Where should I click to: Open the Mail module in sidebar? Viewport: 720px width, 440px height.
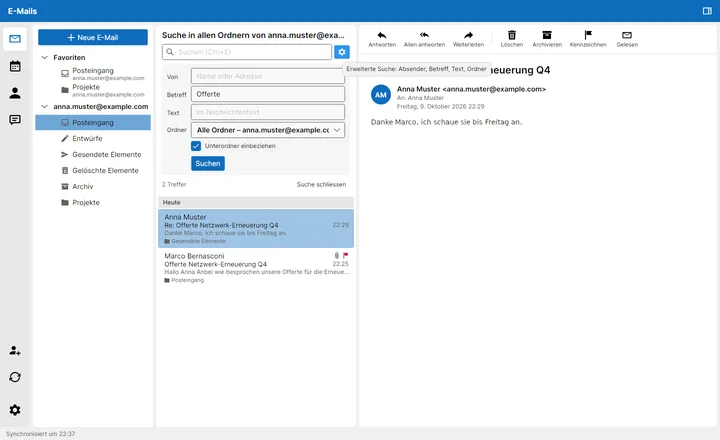[15, 39]
